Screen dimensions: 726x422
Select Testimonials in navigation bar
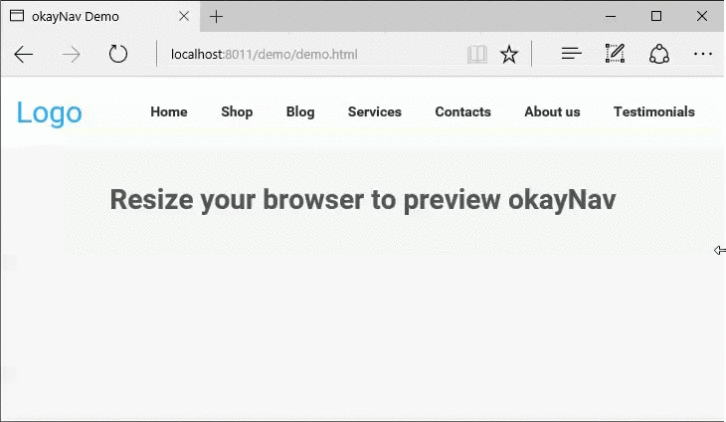(654, 112)
